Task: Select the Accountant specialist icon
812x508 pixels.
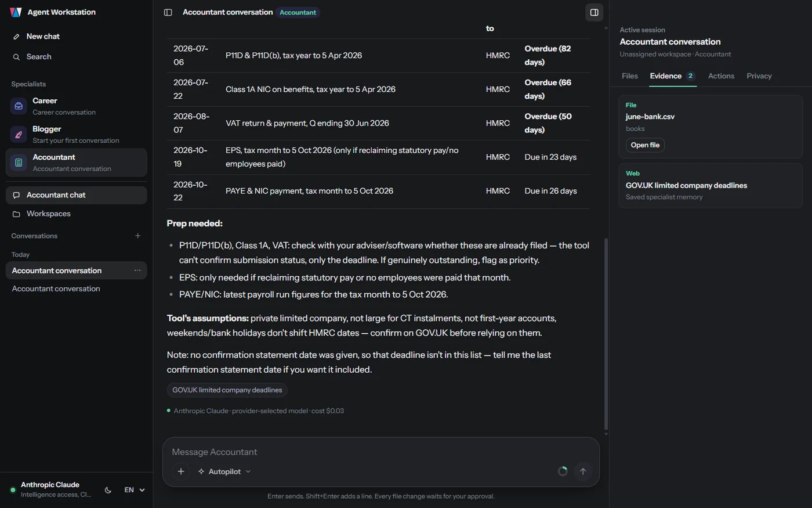Action: tap(19, 163)
